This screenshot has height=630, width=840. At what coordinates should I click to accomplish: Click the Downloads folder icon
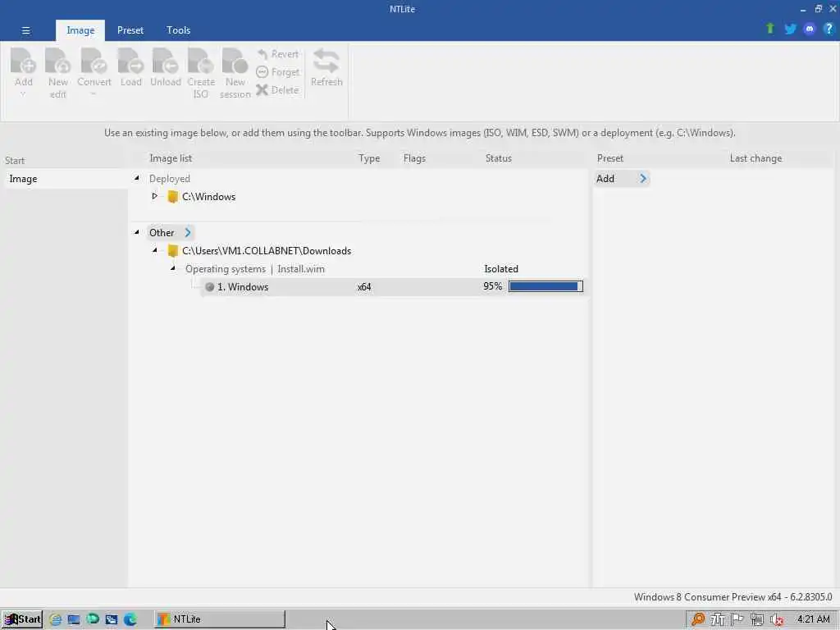pyautogui.click(x=172, y=251)
